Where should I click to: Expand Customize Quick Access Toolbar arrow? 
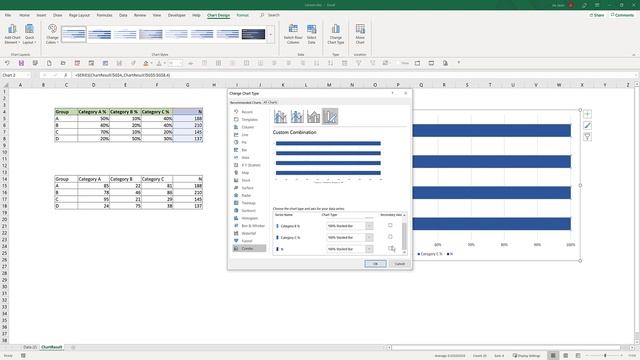click(459, 63)
